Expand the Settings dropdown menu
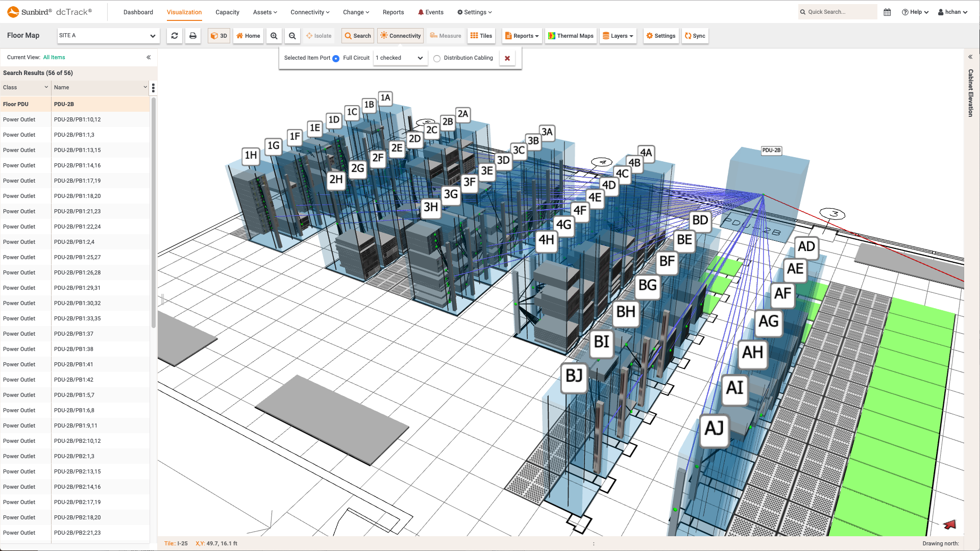This screenshot has width=980, height=551. pyautogui.click(x=475, y=12)
